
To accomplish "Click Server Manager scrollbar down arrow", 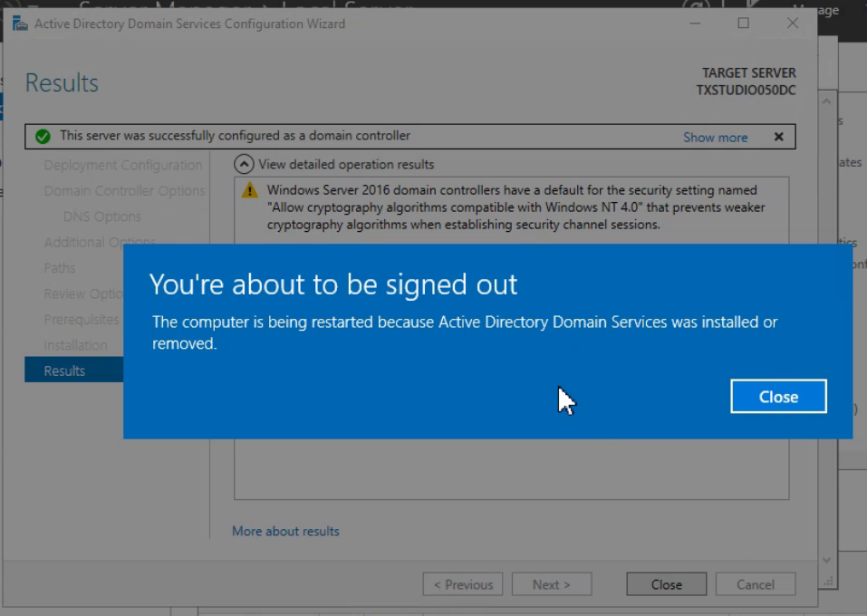I will tap(826, 560).
